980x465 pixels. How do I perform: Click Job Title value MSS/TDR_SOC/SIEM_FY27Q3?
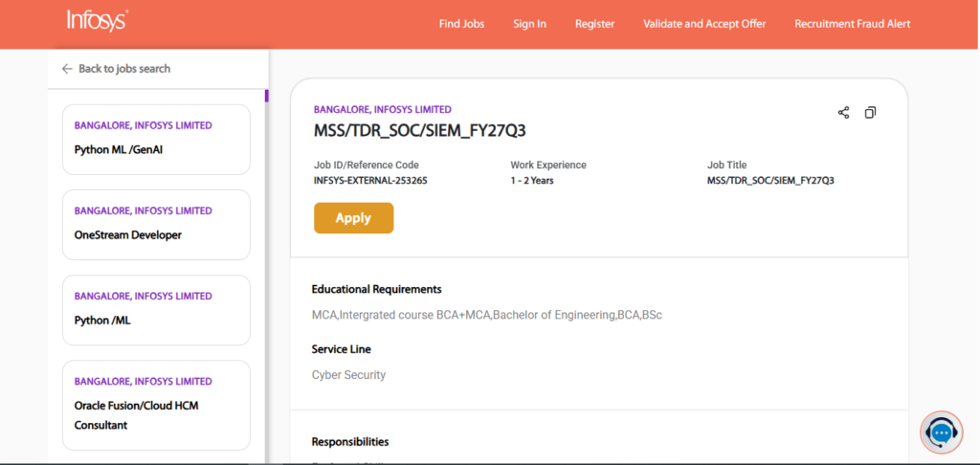[x=770, y=181]
